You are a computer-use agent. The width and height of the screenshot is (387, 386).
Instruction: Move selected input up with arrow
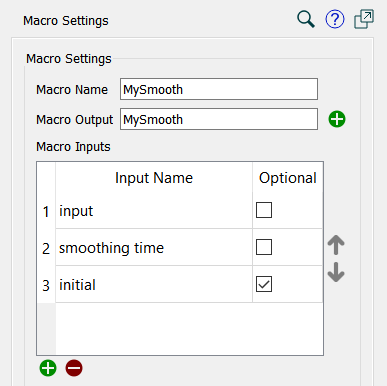pos(336,245)
